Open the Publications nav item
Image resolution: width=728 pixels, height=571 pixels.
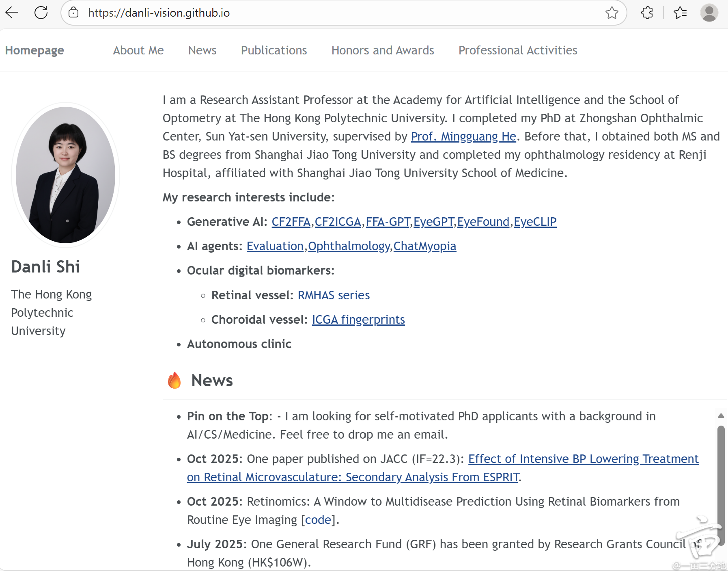click(x=274, y=50)
